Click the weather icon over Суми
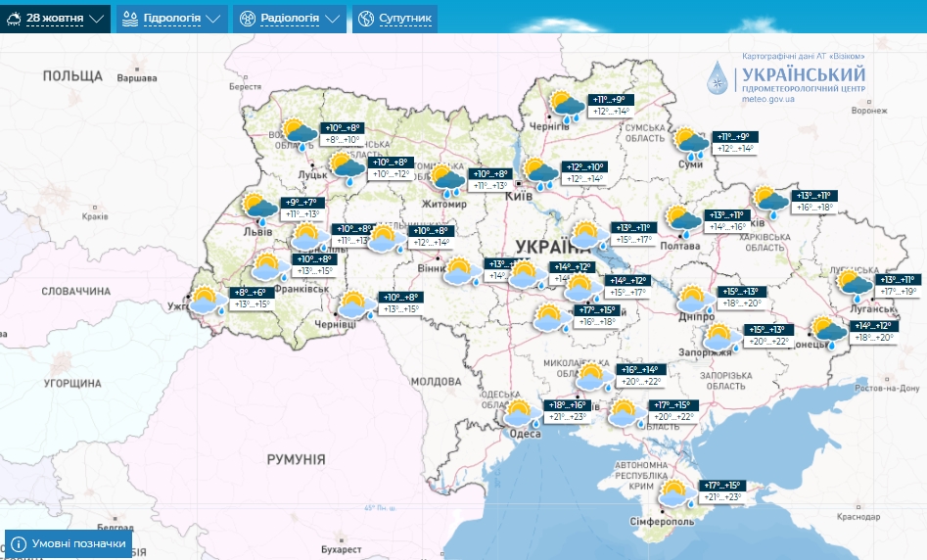927x560 pixels. pyautogui.click(x=692, y=144)
